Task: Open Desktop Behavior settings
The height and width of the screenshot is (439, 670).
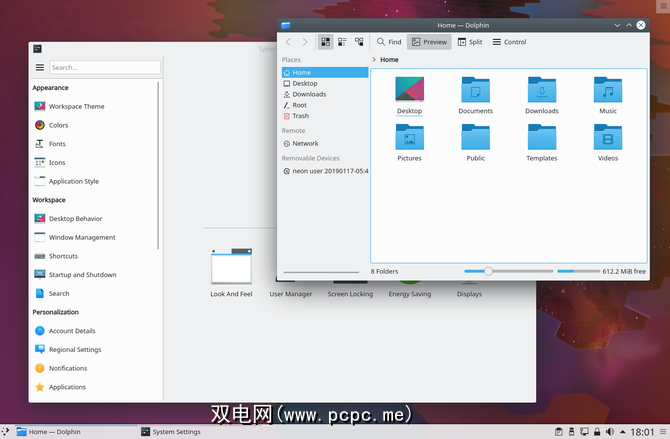Action: pos(75,218)
